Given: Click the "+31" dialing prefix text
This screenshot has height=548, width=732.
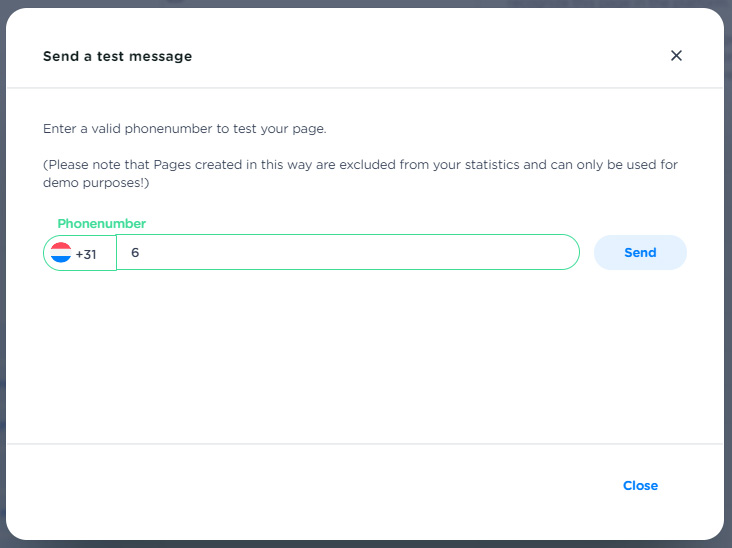Looking at the screenshot, I should point(86,254).
